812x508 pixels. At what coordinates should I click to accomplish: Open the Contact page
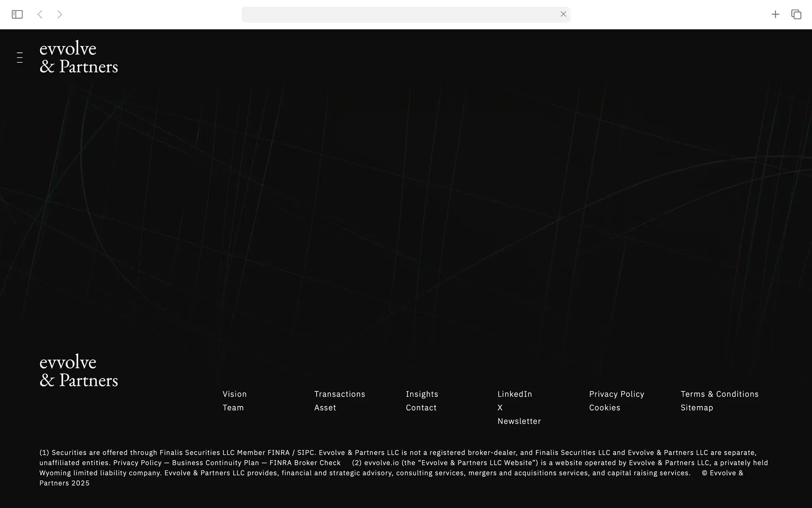(x=421, y=407)
